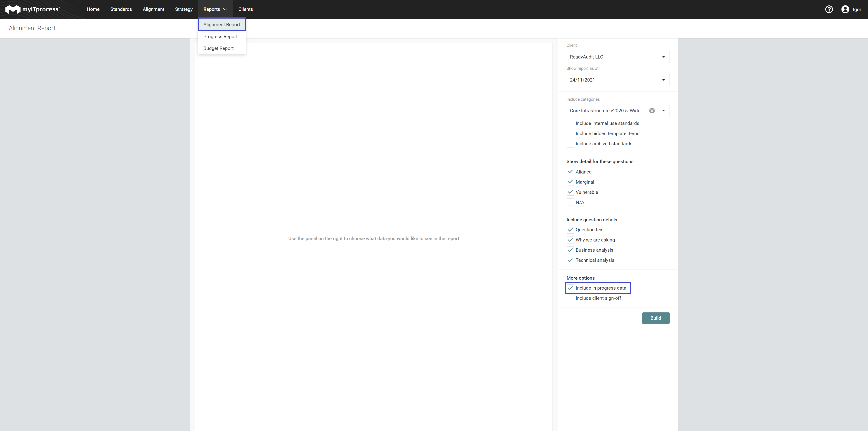Image resolution: width=868 pixels, height=431 pixels.
Task: Uncheck Question text checkbox
Action: pos(570,230)
